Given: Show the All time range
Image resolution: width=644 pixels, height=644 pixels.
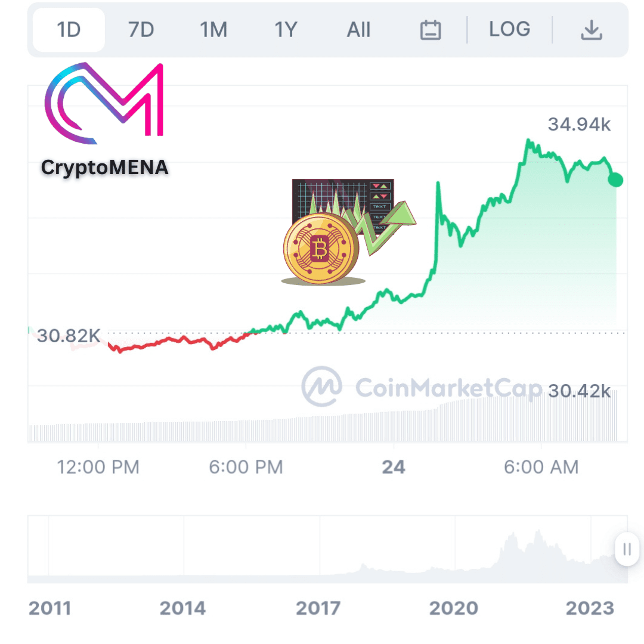Looking at the screenshot, I should click(358, 30).
